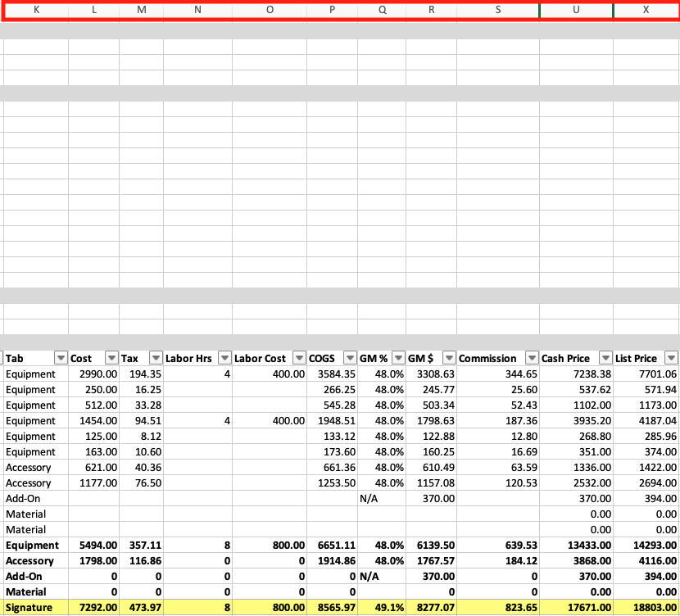Click cash price 2532.00
Image resolution: width=680 pixels, height=616 pixels.
[592, 483]
